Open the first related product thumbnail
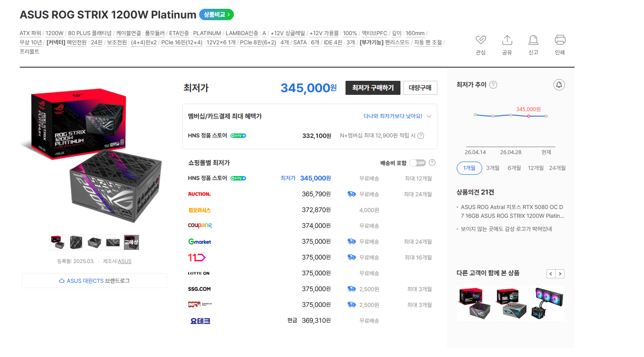 point(474,303)
